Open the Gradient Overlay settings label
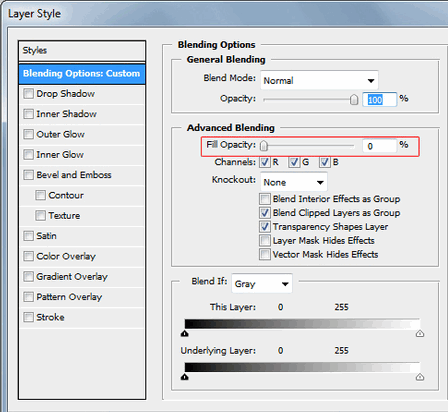 coord(72,277)
